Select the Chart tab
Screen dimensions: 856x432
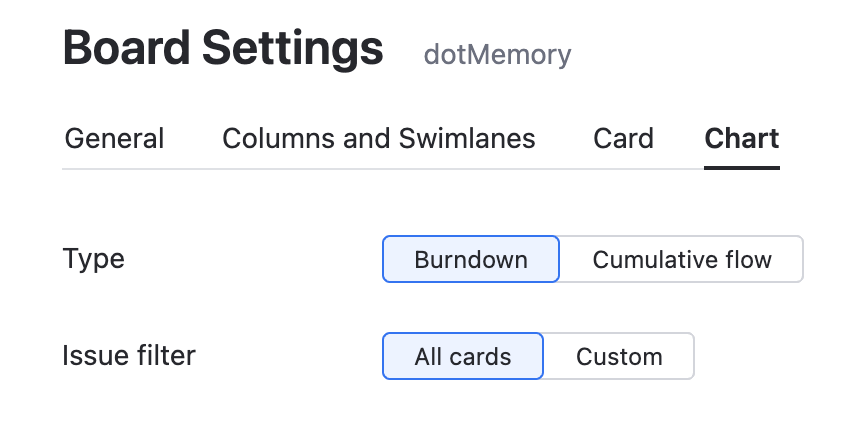[x=741, y=138]
